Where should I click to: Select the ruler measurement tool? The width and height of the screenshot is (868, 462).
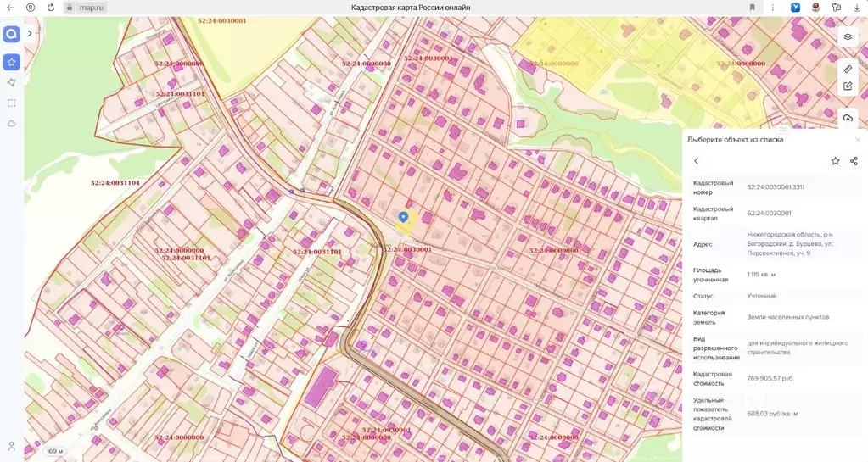click(848, 70)
